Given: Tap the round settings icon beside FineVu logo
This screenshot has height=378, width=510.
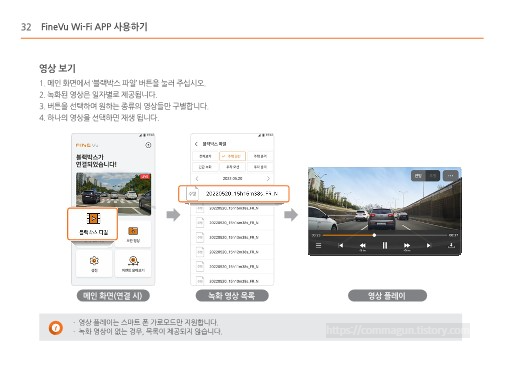Looking at the screenshot, I should (x=148, y=145).
